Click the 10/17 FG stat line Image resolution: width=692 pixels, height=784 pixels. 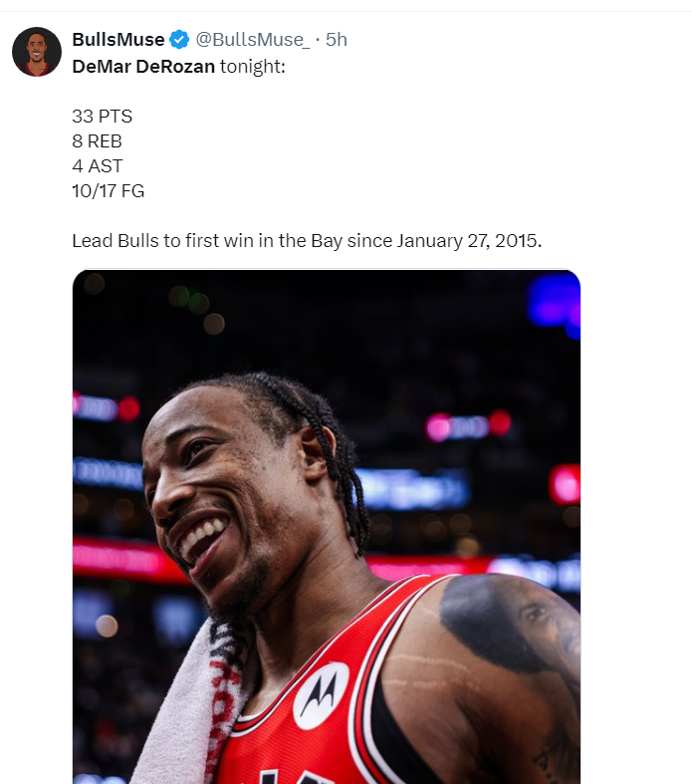(108, 191)
